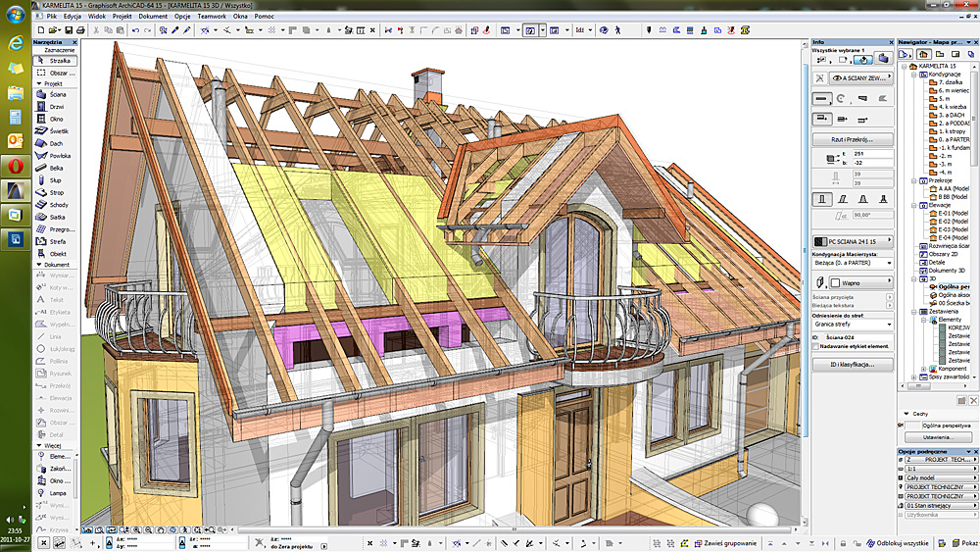Select the Okno window tool

[56, 119]
